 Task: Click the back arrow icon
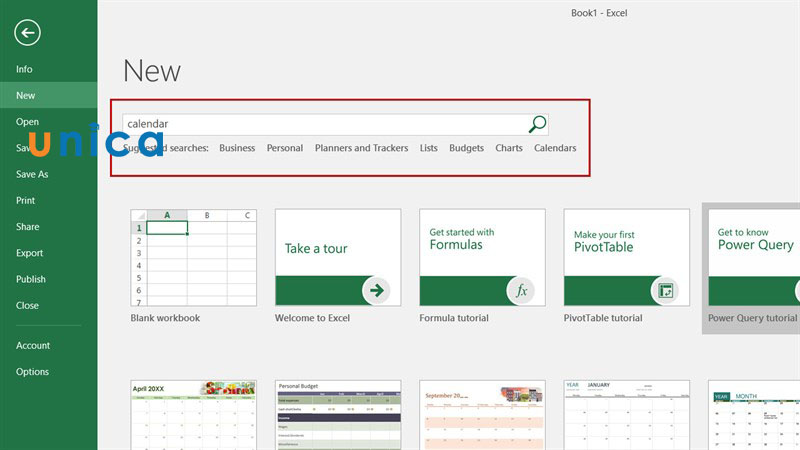pos(28,33)
